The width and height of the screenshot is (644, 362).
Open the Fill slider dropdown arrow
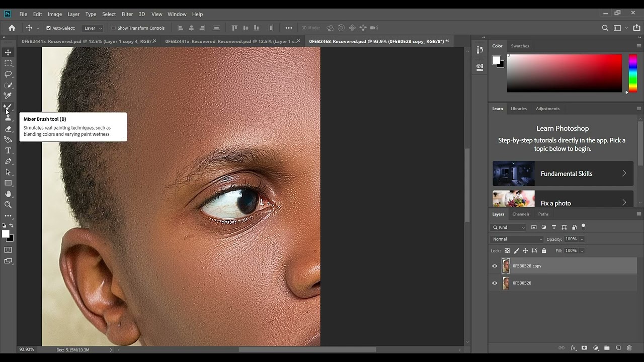pos(582,250)
